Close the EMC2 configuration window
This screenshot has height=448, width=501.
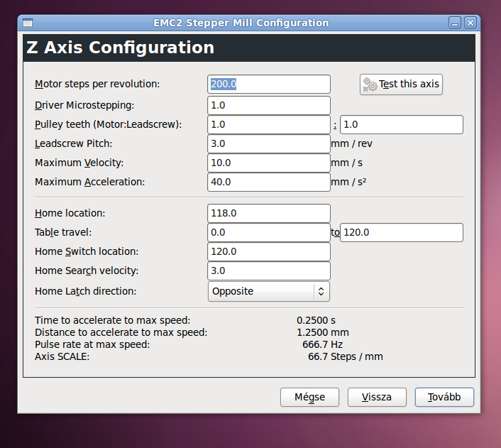click(470, 23)
